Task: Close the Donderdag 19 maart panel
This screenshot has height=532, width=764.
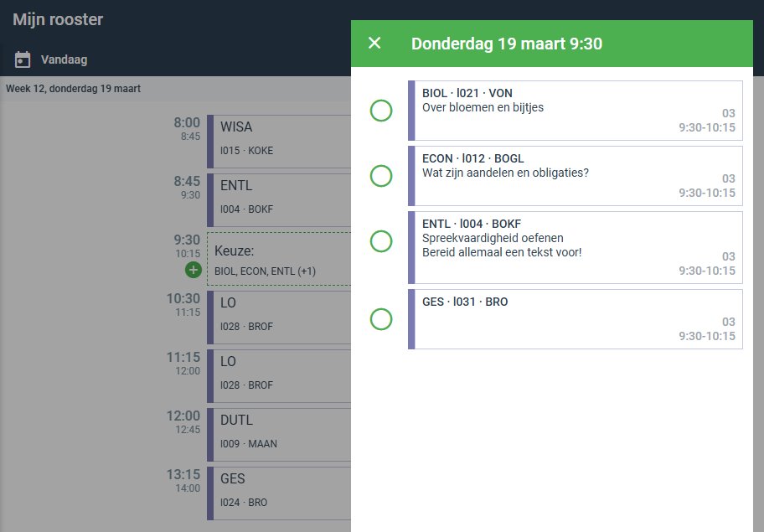Action: pyautogui.click(x=374, y=43)
